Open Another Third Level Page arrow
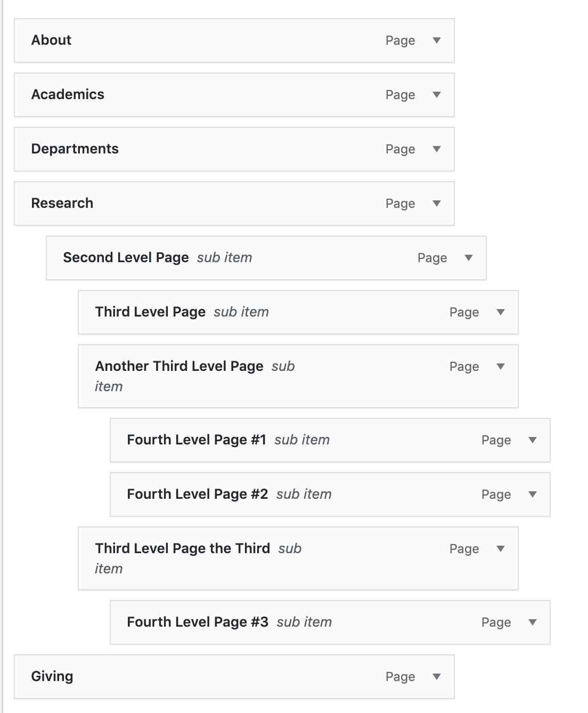 pyautogui.click(x=501, y=367)
